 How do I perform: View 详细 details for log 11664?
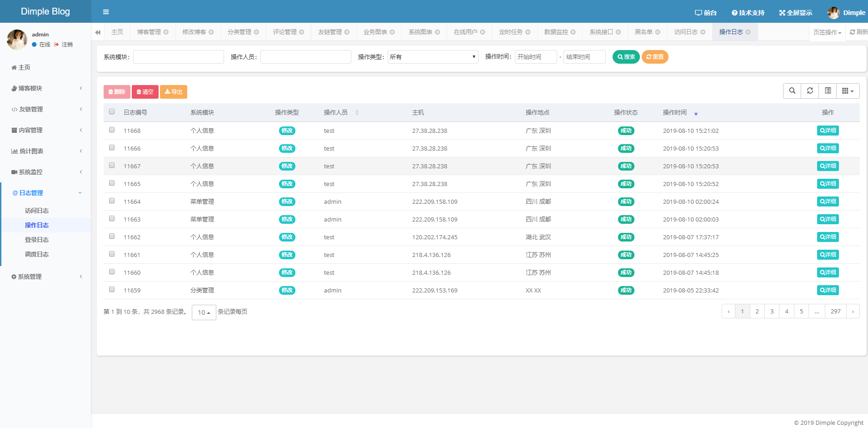(x=828, y=201)
